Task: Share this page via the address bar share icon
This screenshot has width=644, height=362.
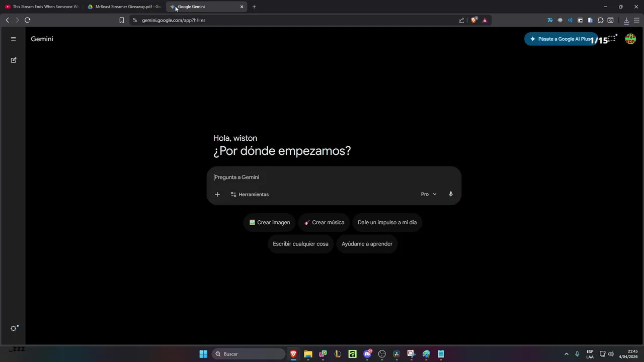Action: pos(461,20)
